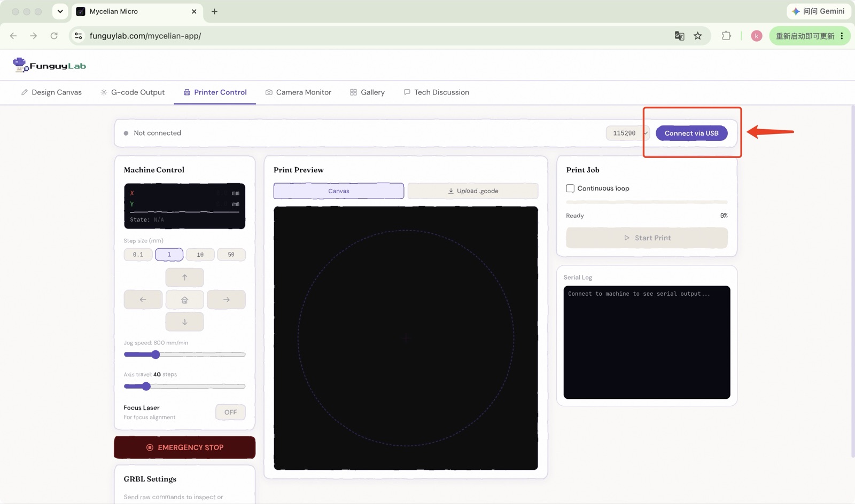Select step size 10 mm
855x504 pixels.
(x=200, y=255)
